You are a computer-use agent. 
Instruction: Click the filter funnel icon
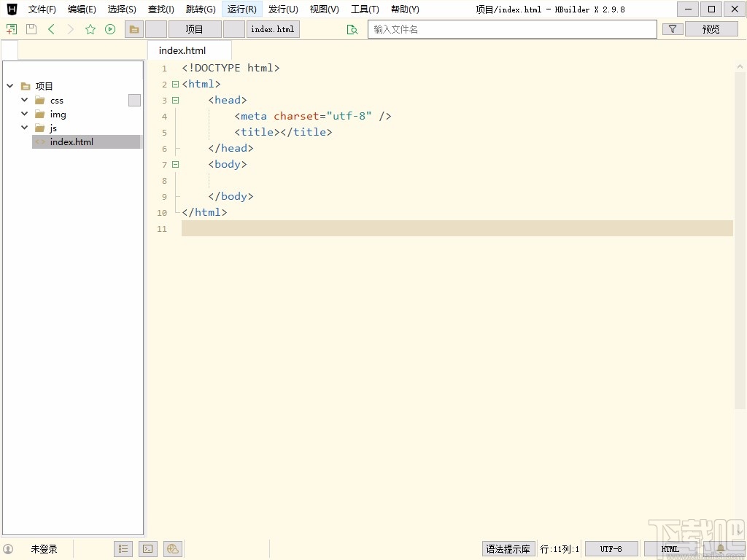(673, 29)
